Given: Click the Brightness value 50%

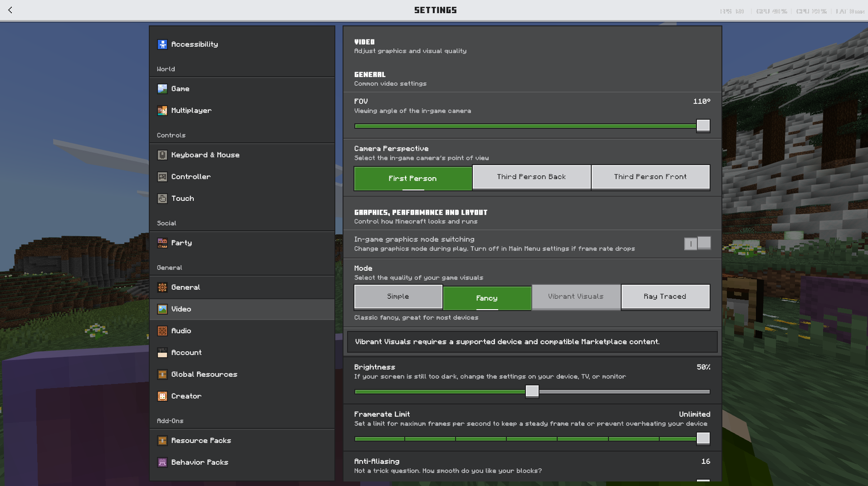Looking at the screenshot, I should pos(703,367).
